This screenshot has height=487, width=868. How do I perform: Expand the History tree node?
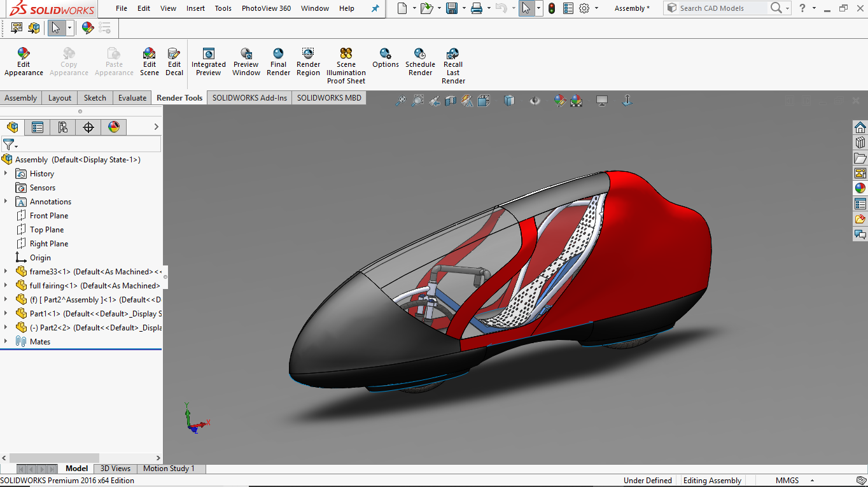(x=6, y=174)
